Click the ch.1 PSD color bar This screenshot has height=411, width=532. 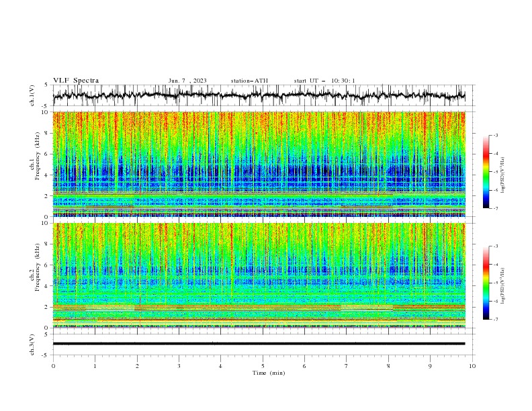pyautogui.click(x=486, y=172)
